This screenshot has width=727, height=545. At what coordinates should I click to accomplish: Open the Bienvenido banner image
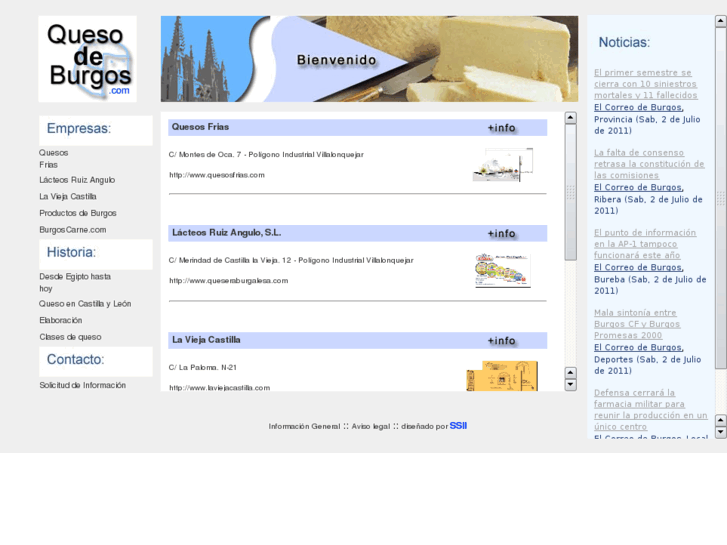click(x=369, y=59)
